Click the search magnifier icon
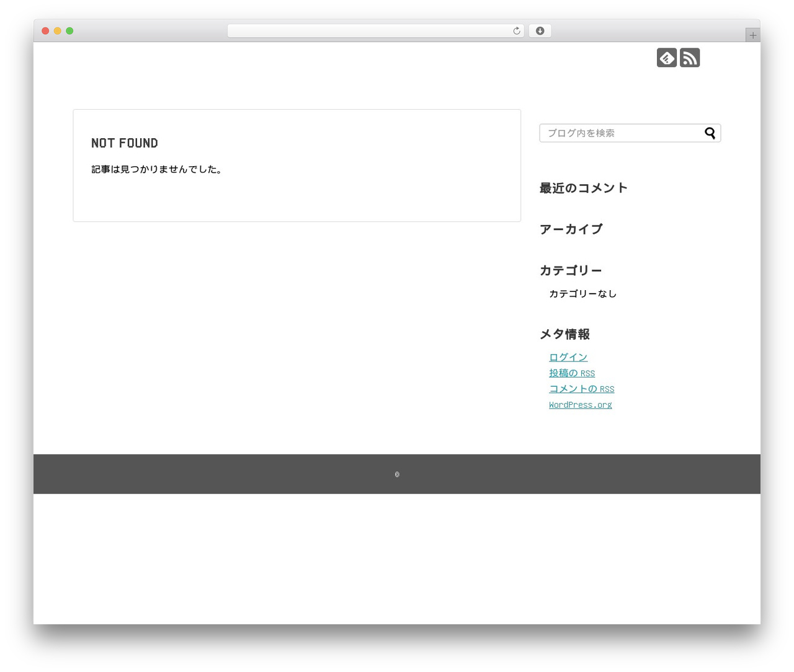794x672 pixels. pos(710,133)
